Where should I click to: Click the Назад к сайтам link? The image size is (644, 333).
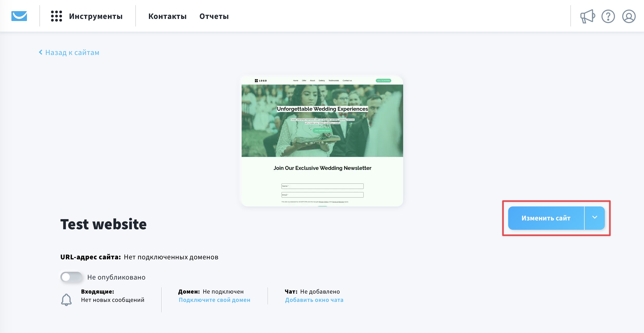pos(72,53)
